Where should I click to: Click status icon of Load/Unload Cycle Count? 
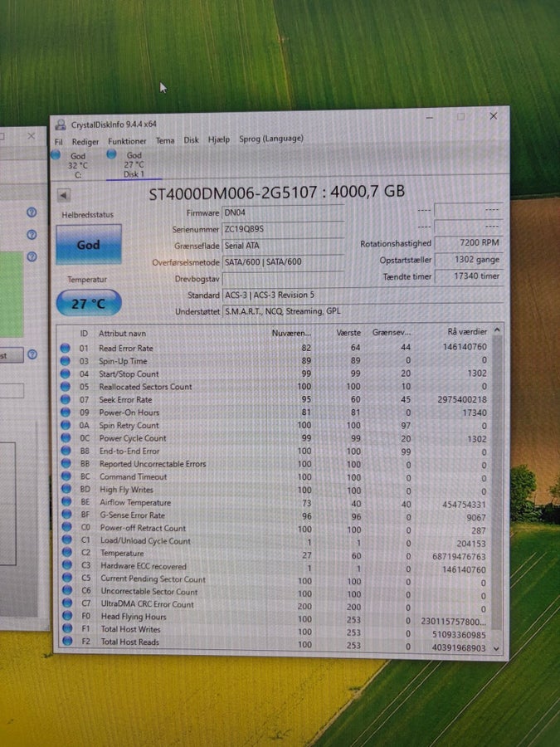(x=66, y=539)
